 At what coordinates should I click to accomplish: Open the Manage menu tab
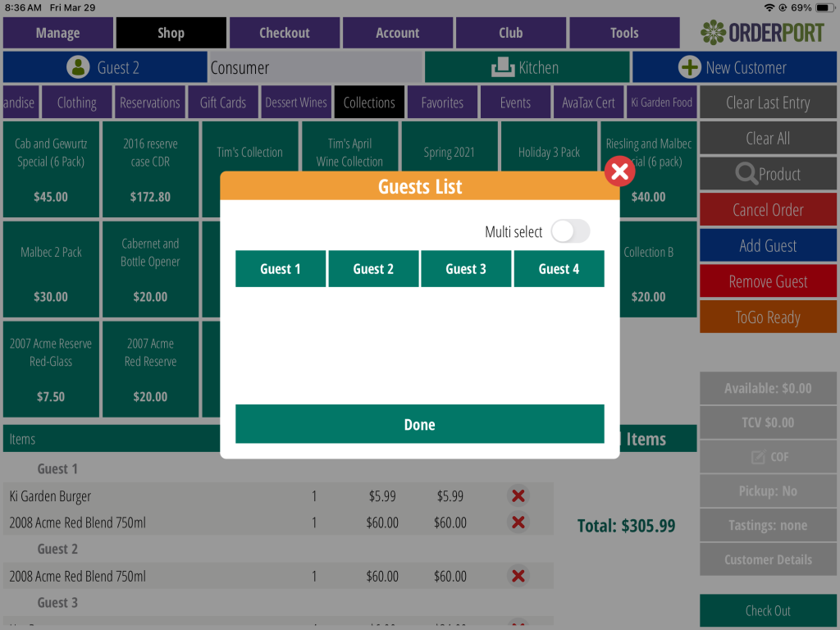click(x=57, y=33)
